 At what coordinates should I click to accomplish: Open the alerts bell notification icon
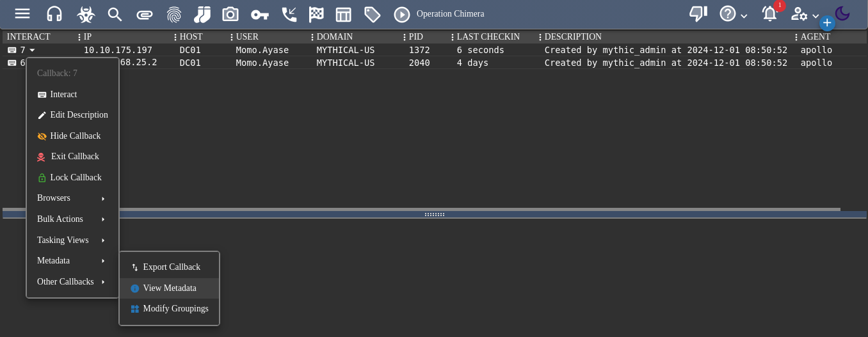pos(769,14)
